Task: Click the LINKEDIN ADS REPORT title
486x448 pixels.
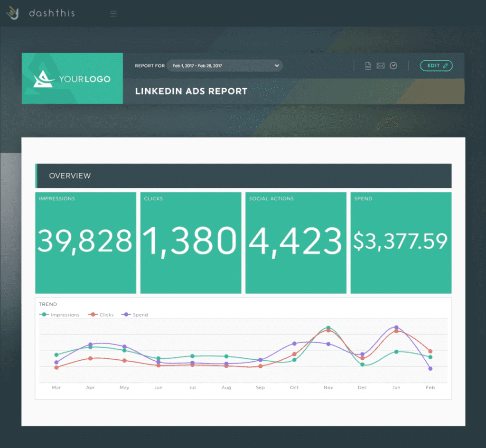Action: tap(191, 91)
